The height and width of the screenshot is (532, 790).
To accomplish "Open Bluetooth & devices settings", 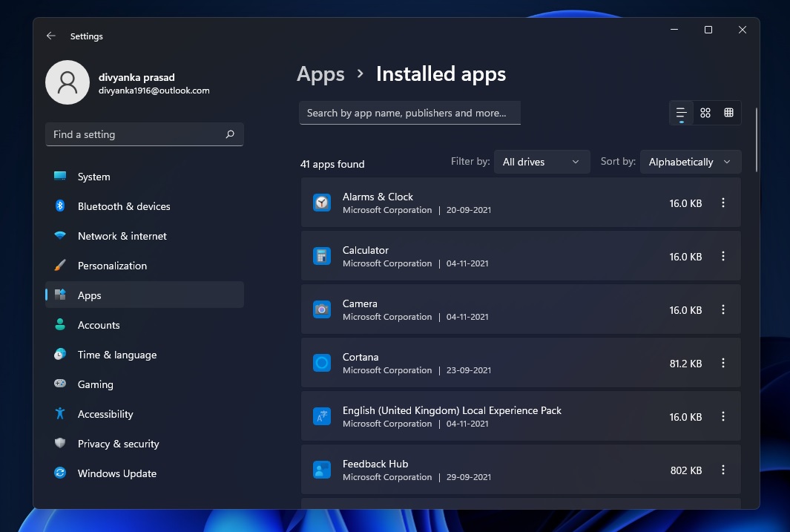I will click(x=145, y=206).
